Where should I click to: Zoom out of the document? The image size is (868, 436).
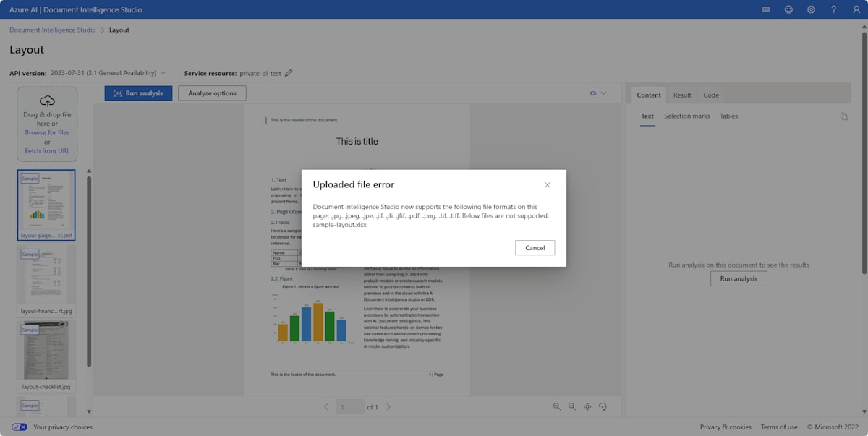(x=572, y=407)
